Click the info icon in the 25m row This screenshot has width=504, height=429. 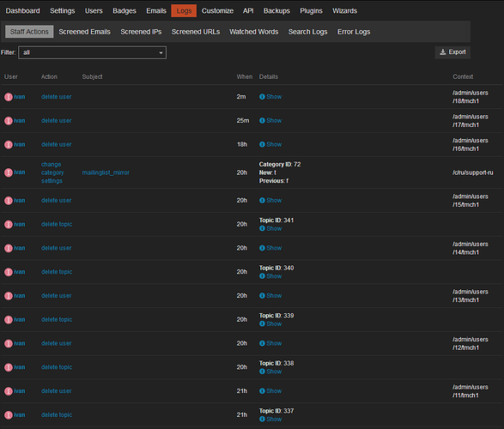(262, 120)
